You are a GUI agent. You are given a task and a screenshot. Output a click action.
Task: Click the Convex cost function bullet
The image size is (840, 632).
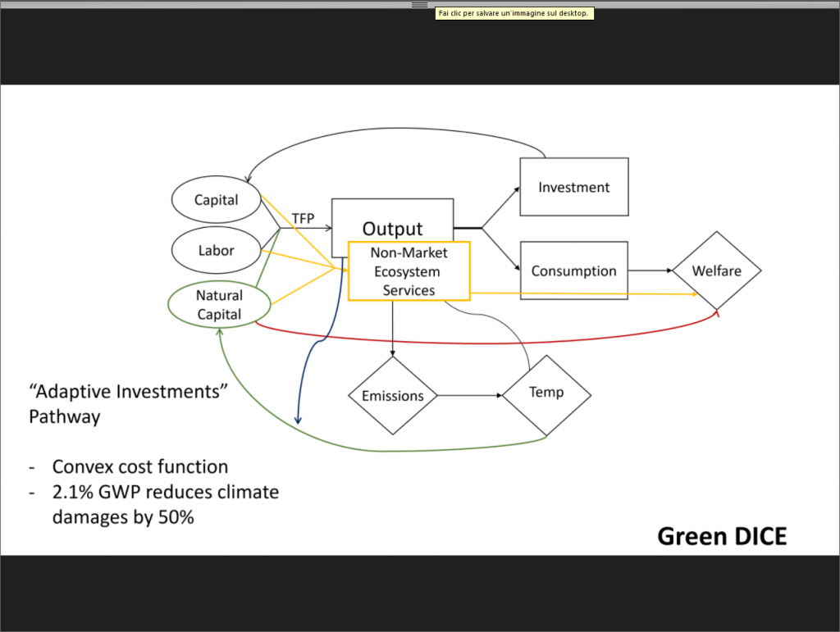[x=139, y=466]
